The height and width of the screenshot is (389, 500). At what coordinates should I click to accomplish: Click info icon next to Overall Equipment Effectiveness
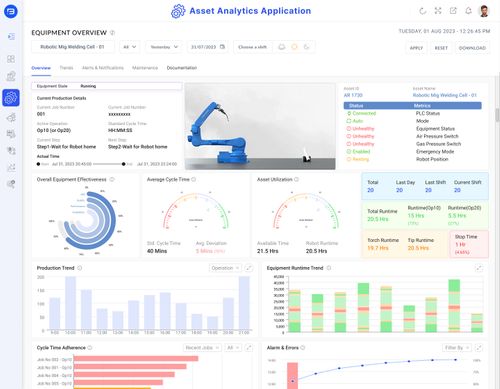112,179
